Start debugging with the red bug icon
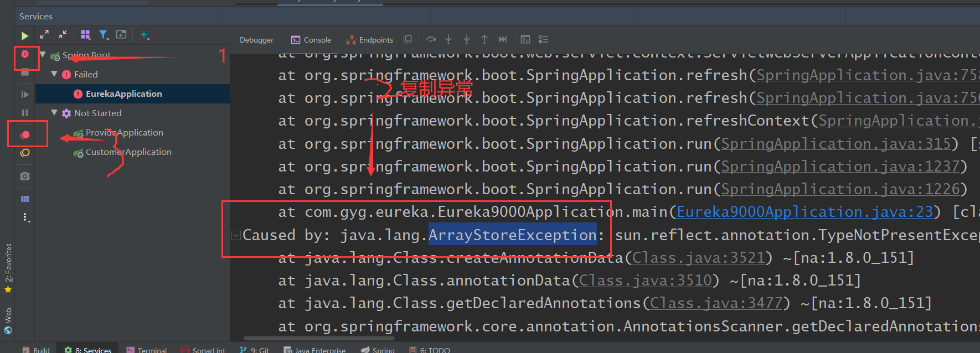 click(x=25, y=54)
